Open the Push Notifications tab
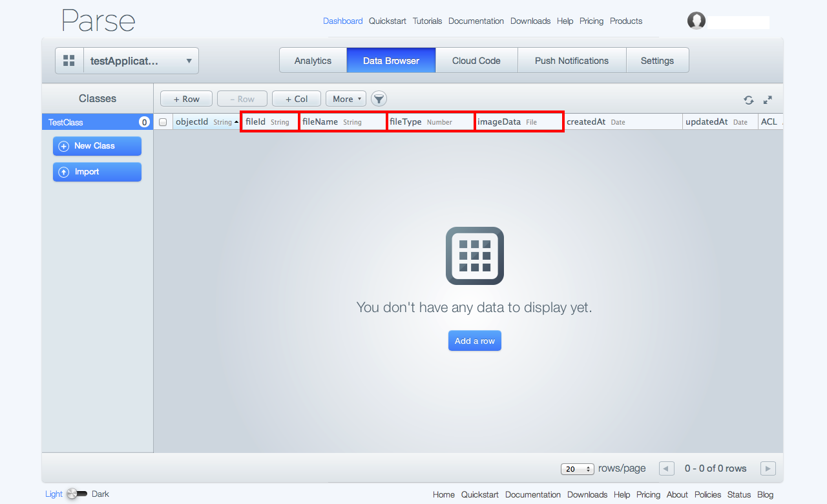 point(572,60)
